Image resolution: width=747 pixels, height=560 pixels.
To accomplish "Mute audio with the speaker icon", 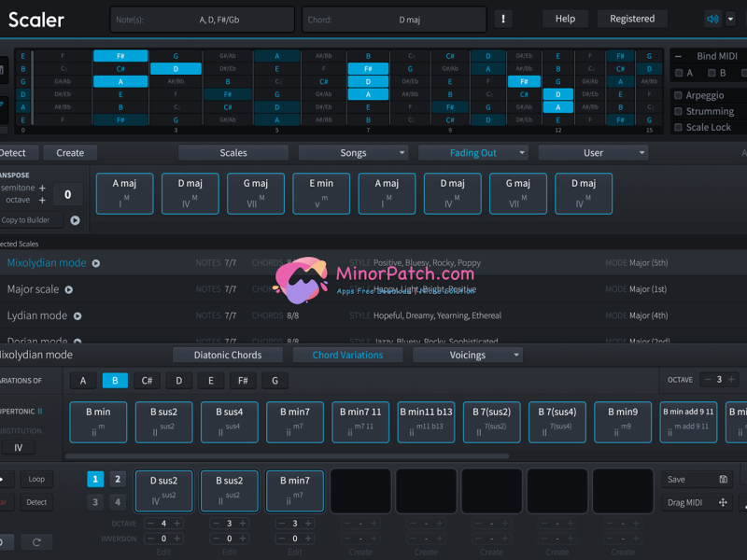I will coord(712,19).
